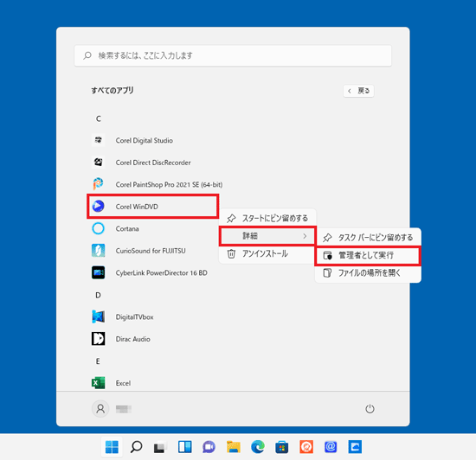Select アンインストール from context menu
This screenshot has width=476, height=460.
click(x=267, y=253)
